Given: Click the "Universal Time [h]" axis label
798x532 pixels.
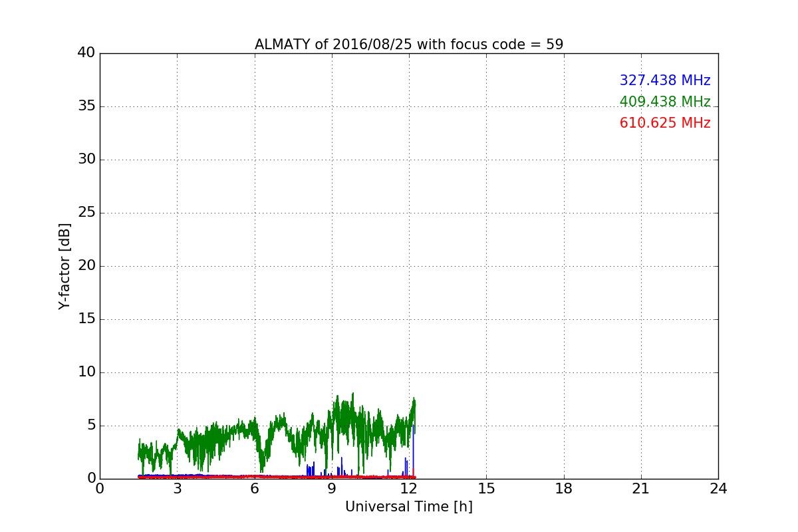Looking at the screenshot, I should coord(409,507).
